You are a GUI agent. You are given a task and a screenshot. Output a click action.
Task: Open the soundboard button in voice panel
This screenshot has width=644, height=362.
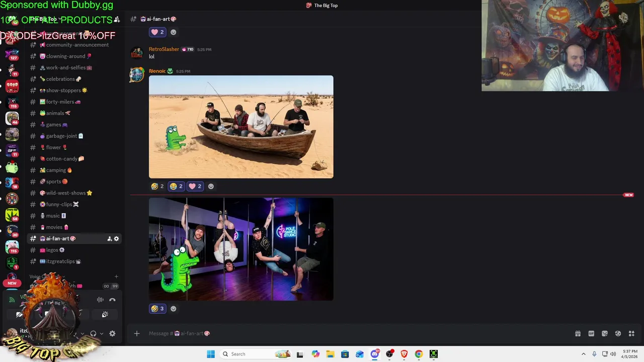pos(105,314)
